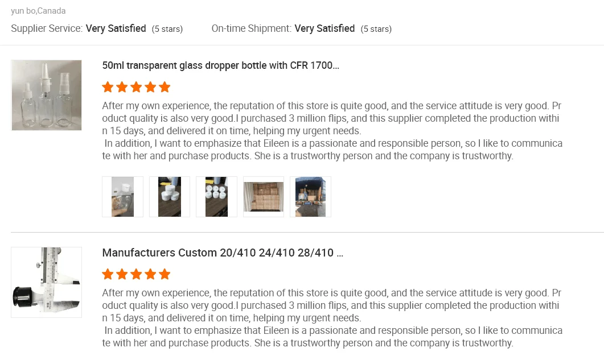Open the Manufacturers Custom 20/410 product link
Viewport: 604px width, 364px height.
pos(222,253)
